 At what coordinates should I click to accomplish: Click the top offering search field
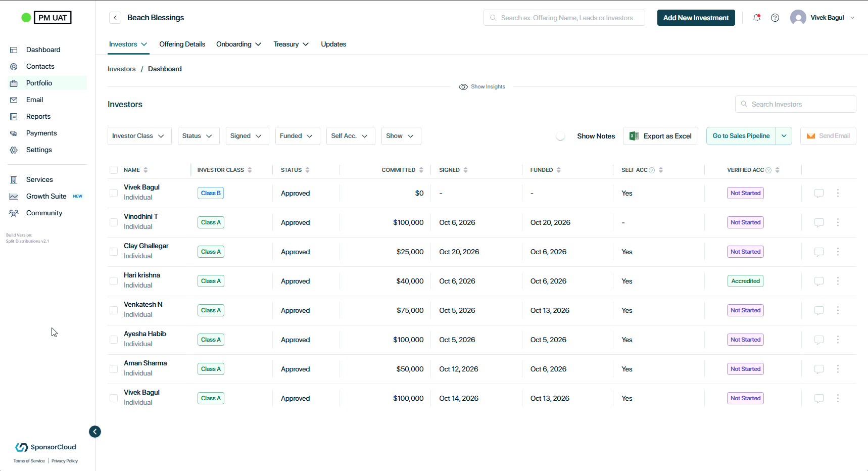(564, 18)
